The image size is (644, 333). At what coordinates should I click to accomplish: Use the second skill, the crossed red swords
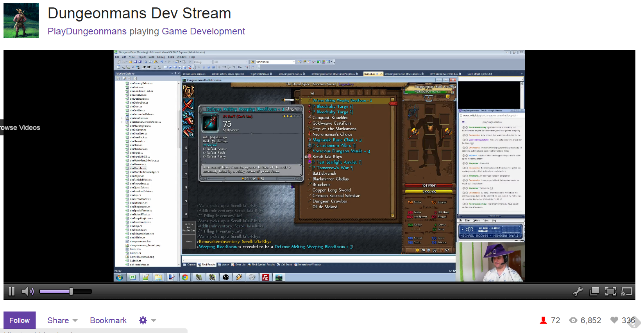click(188, 105)
